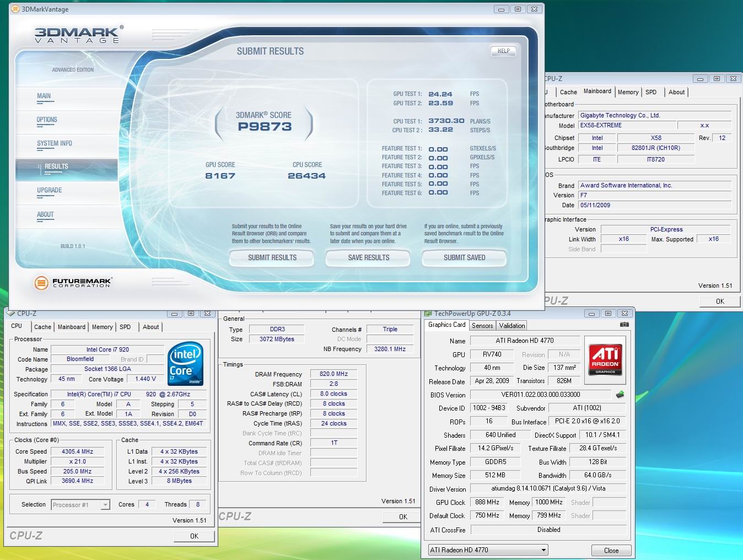Click the SUBMIT SAVED button
The width and height of the screenshot is (743, 560).
pos(464,257)
